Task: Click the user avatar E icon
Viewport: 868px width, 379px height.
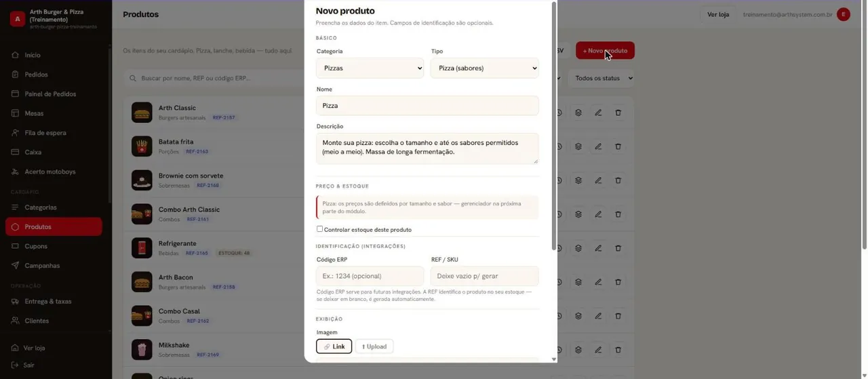Action: (x=844, y=14)
